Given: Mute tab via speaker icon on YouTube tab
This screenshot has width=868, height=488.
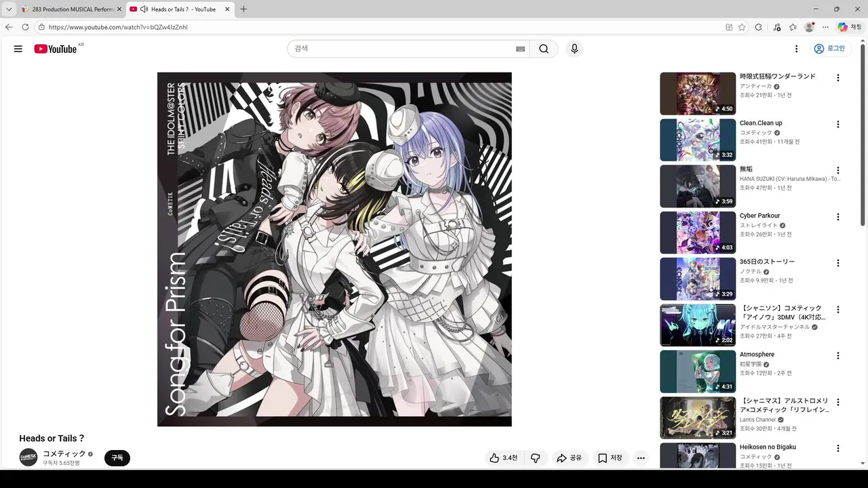Looking at the screenshot, I should point(144,9).
